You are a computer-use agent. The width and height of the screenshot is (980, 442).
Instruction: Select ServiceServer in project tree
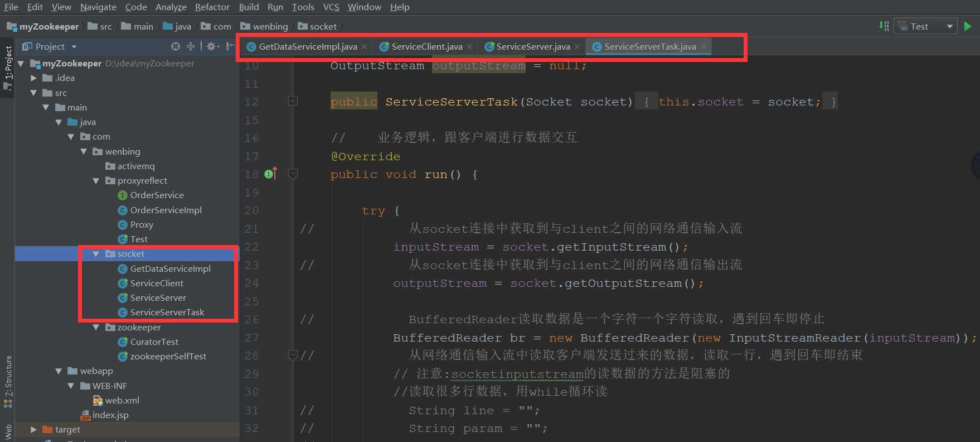(x=152, y=297)
